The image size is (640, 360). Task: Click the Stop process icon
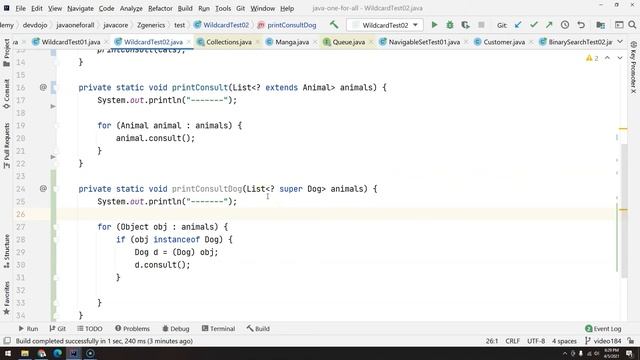481,25
